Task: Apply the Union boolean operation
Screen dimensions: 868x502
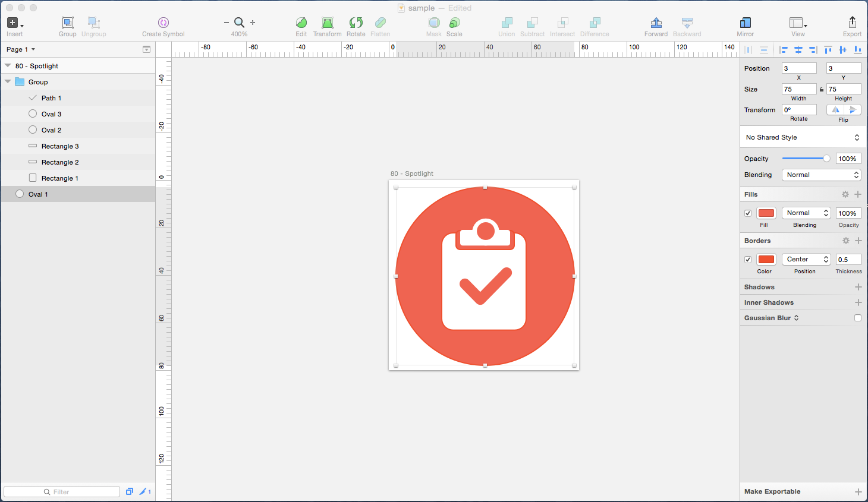Action: (507, 23)
